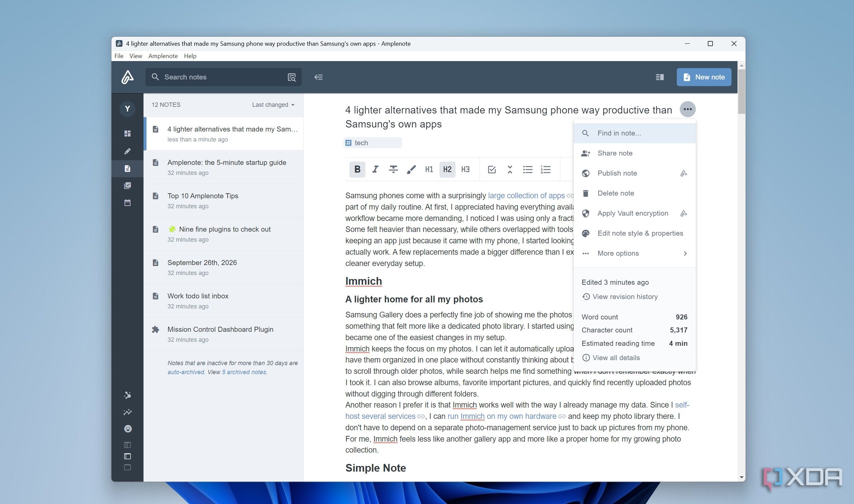Open 'Mission Control Dashboard Plugin' note
This screenshot has height=504, width=854.
coord(224,334)
